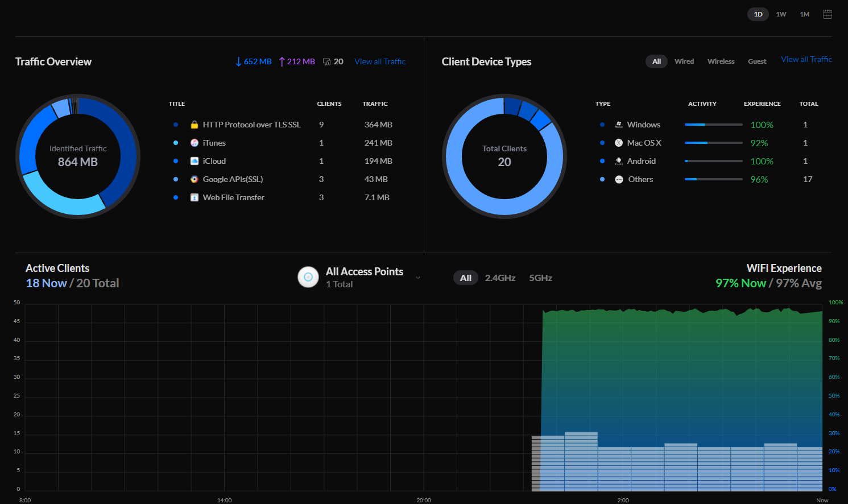
Task: Filter WiFi chart to 5GHz band
Action: click(540, 278)
